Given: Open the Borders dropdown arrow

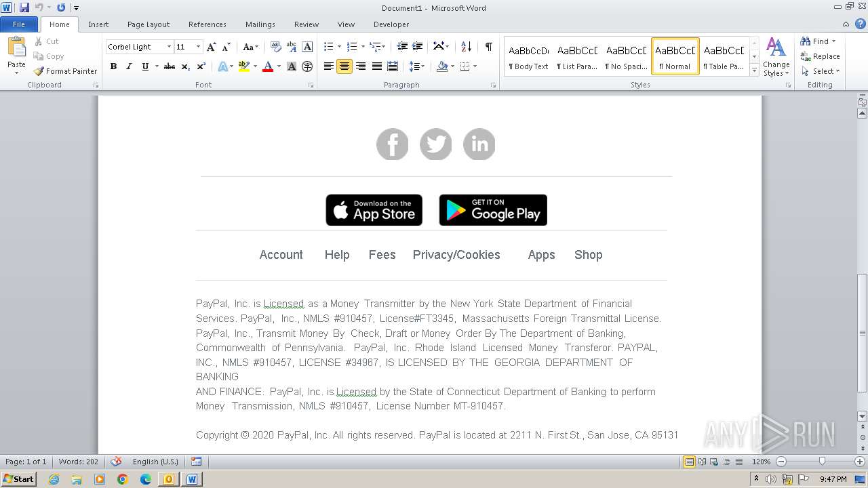Looking at the screenshot, I should (x=475, y=66).
